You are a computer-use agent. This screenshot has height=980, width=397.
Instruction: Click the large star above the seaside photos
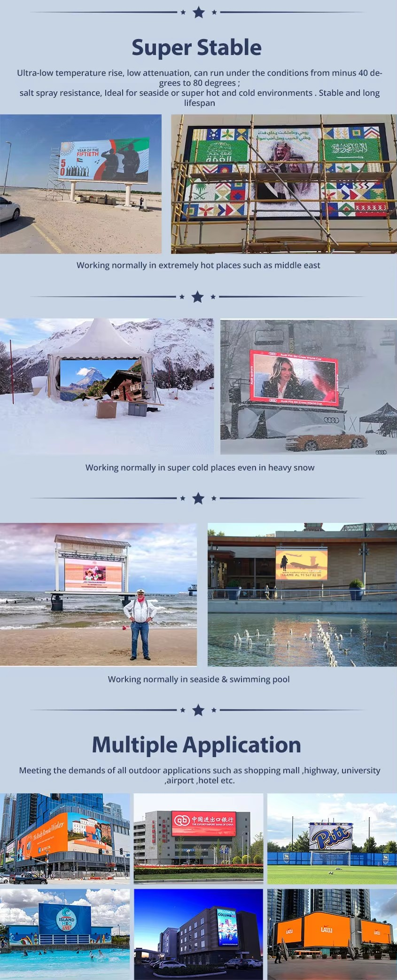pos(198,498)
